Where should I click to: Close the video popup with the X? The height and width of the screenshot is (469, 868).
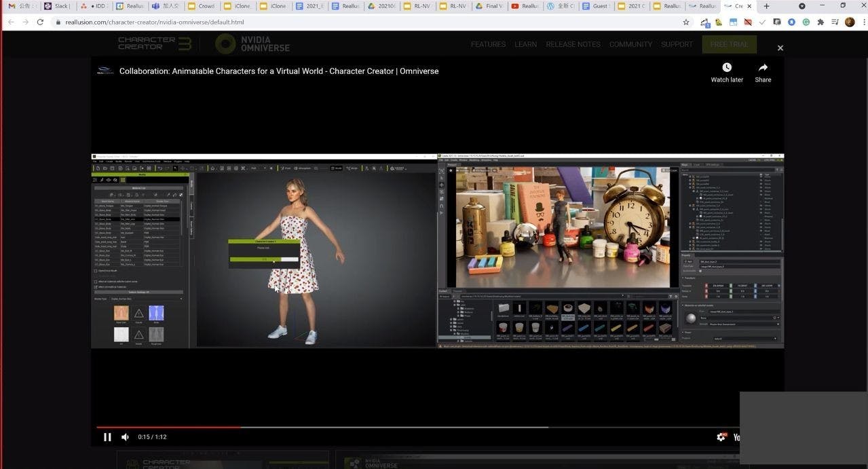780,48
